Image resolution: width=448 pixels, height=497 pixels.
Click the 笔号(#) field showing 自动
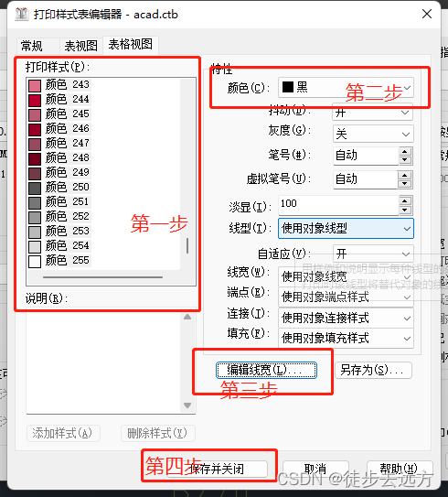[366, 156]
